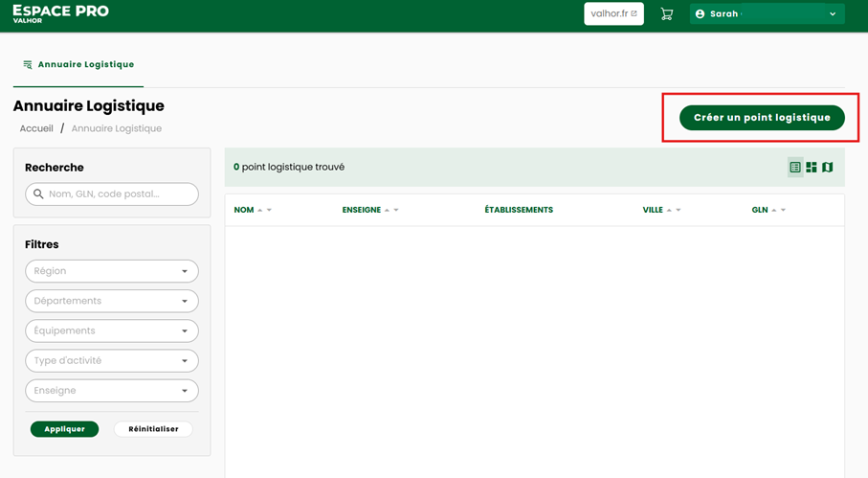Open the Équipements filter dropdown
Image resolution: width=868 pixels, height=478 pixels.
click(x=112, y=331)
